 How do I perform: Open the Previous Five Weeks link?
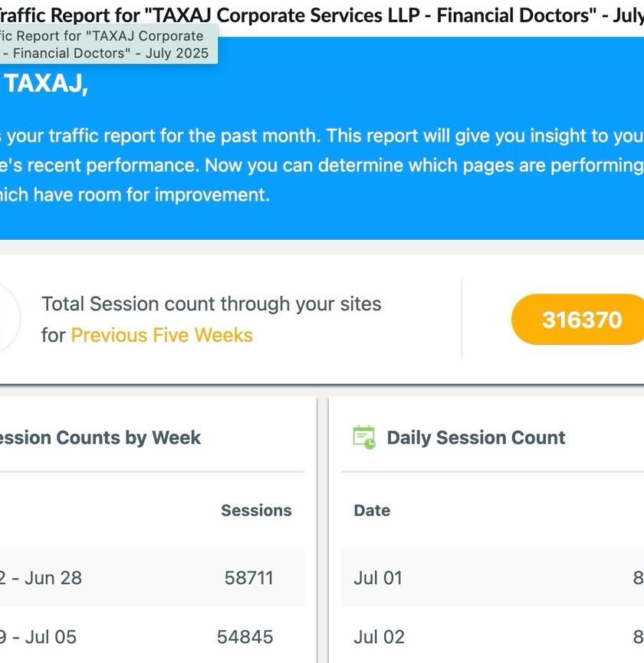coord(162,335)
